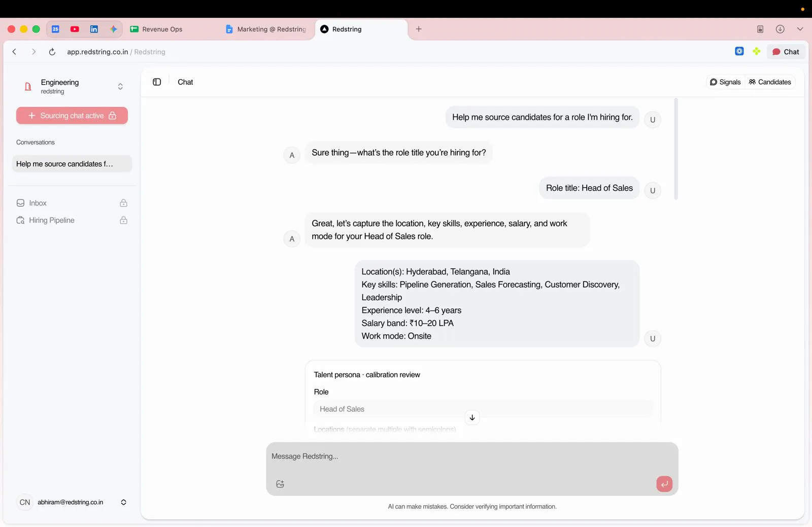The width and height of the screenshot is (812, 527).
Task: Go back to previous page
Action: point(14,52)
